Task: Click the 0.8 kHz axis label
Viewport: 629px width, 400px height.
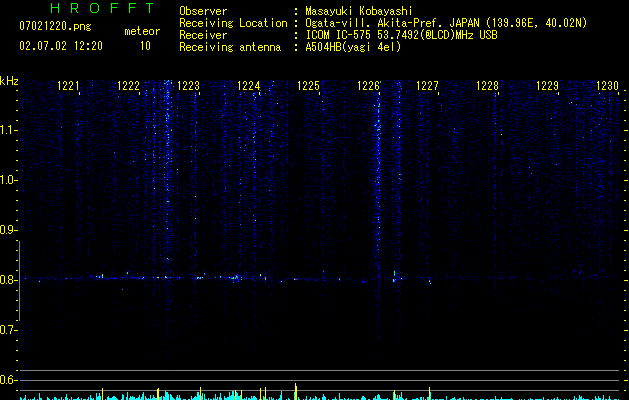Action: [8, 280]
